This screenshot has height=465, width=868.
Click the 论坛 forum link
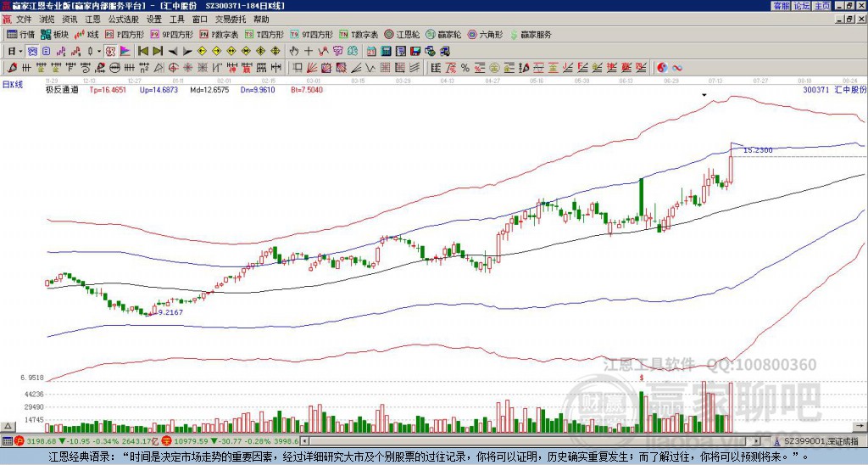[802, 6]
